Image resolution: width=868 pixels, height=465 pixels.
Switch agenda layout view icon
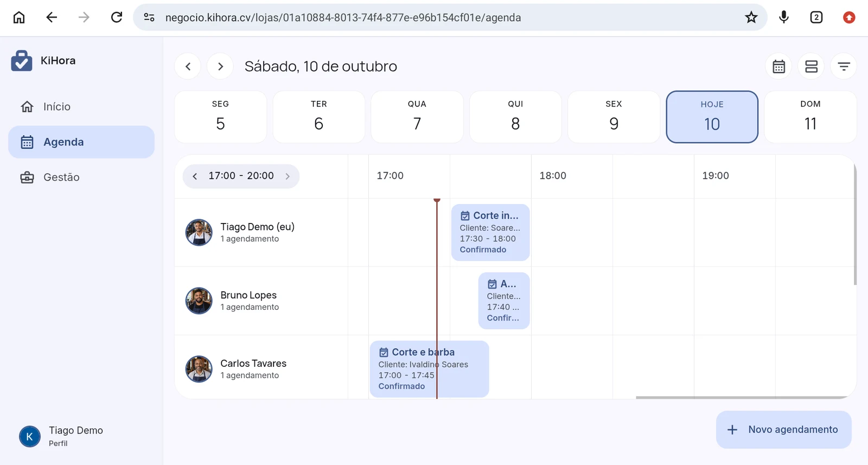point(812,66)
